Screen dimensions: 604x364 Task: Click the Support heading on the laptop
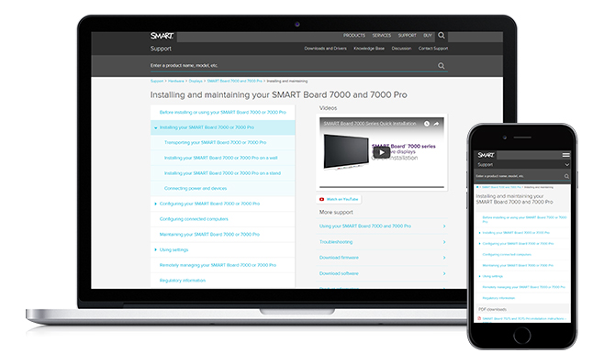coord(161,49)
